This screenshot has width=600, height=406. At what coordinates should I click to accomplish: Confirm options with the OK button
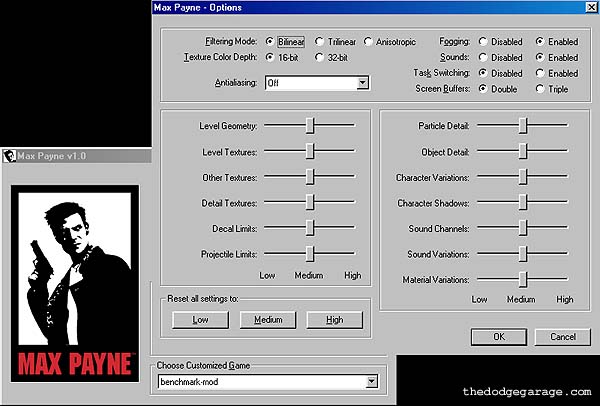point(499,337)
